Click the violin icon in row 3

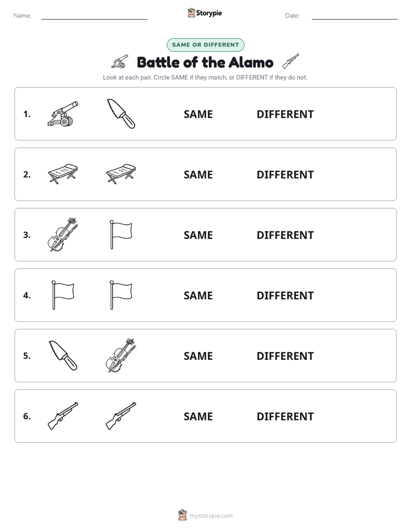coord(63,234)
